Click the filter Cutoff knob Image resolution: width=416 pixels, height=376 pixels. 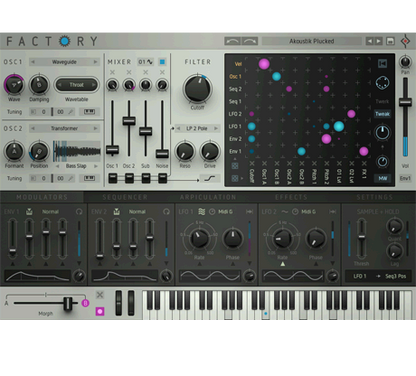(x=197, y=89)
